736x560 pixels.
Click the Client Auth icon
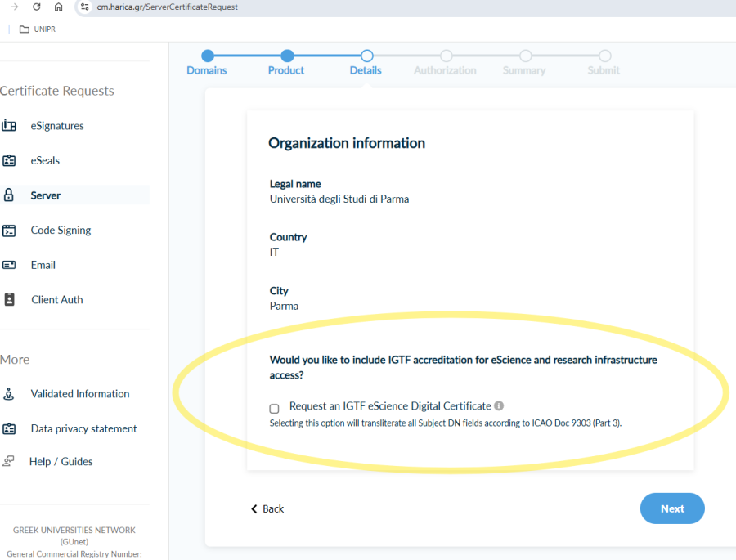pyautogui.click(x=9, y=300)
